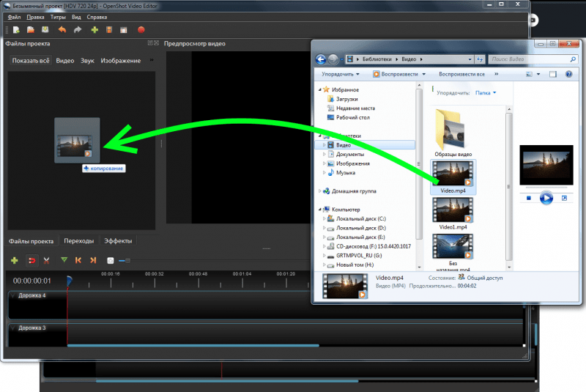Image resolution: width=586 pixels, height=392 pixels.
Task: Click the center timeline on playhead icon
Action: [x=111, y=260]
